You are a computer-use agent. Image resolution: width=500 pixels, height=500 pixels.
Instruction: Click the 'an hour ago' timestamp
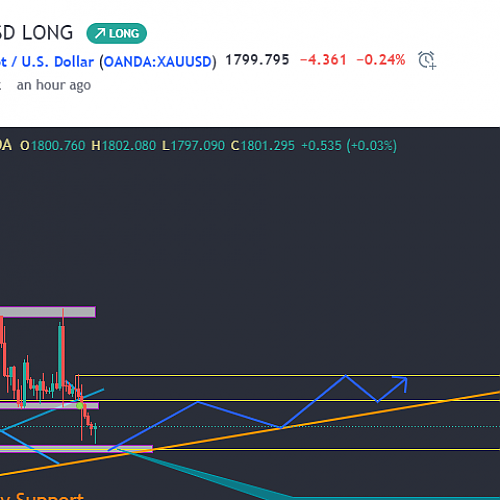54,85
